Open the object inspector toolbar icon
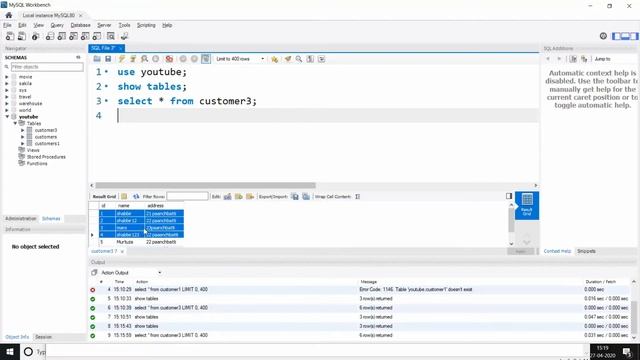Image resolution: width=640 pixels, height=360 pixels. [x=36, y=36]
